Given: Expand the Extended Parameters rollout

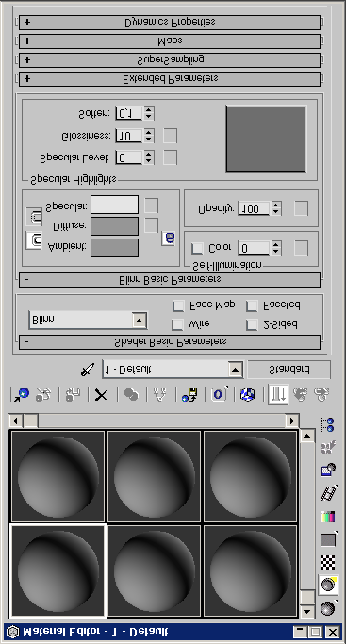Looking at the screenshot, I should pyautogui.click(x=170, y=79).
